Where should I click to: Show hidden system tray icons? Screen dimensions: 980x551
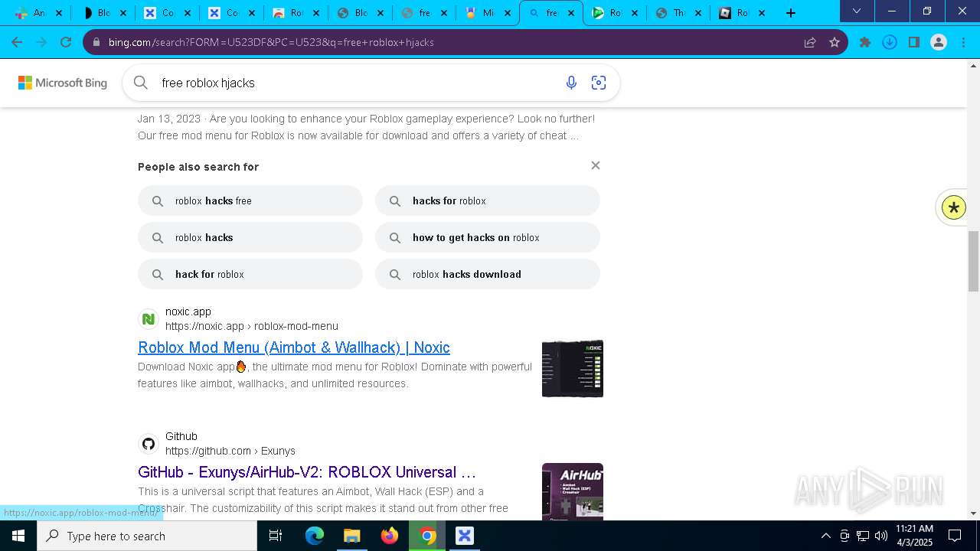tap(825, 536)
